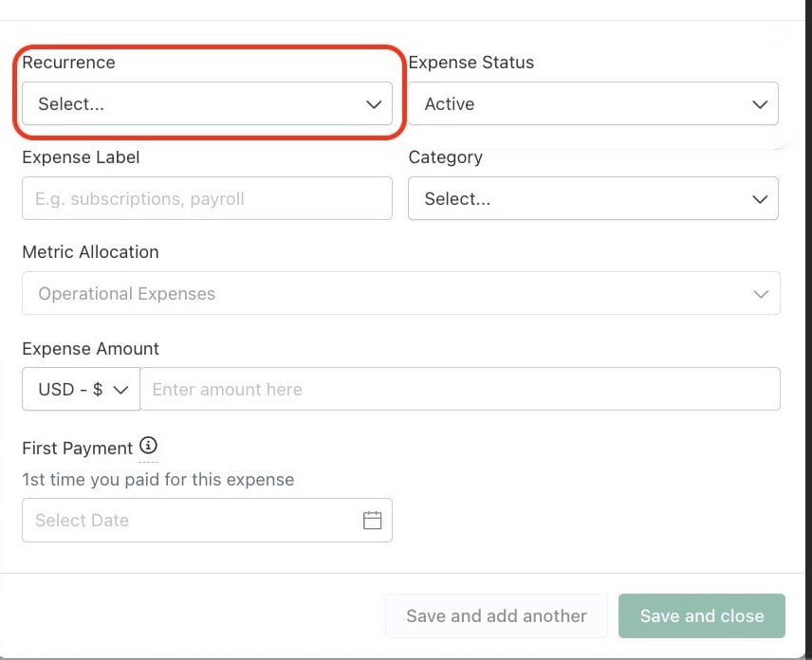Image resolution: width=812 pixels, height=660 pixels.
Task: Expand the Metric Allocation Operational Expenses dropdown
Action: click(x=401, y=293)
